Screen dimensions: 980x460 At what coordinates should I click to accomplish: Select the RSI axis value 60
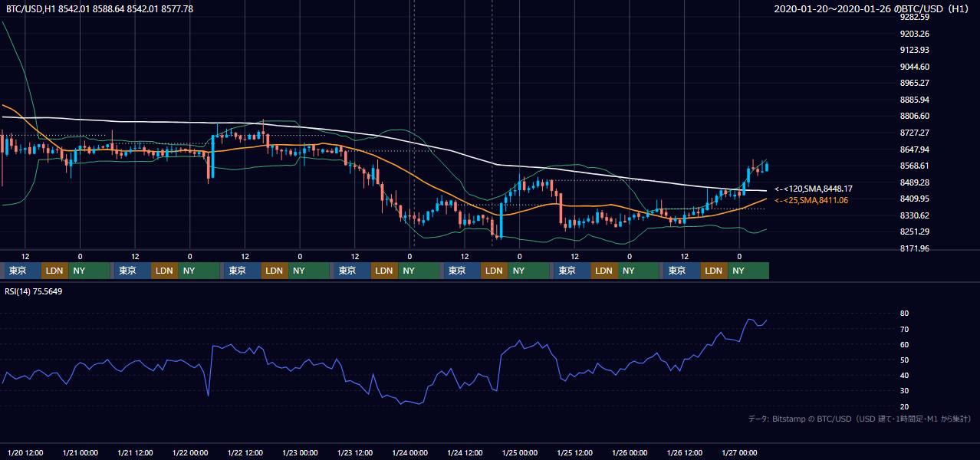point(905,344)
